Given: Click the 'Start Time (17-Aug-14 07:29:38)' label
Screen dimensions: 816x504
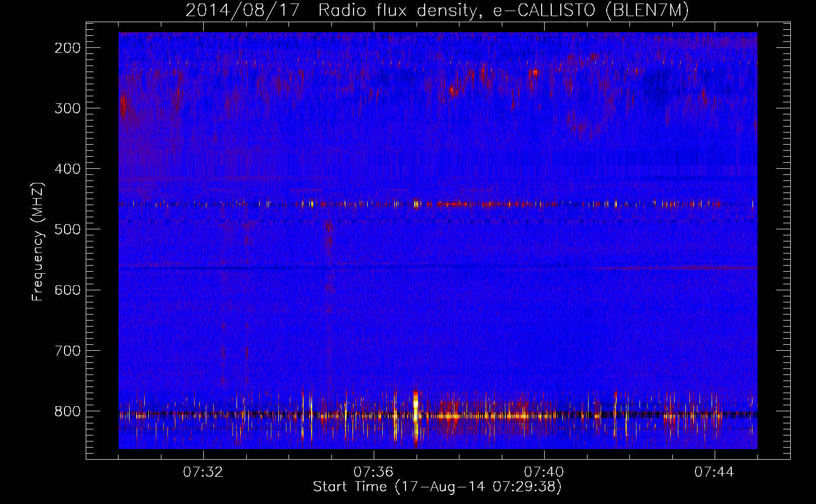Looking at the screenshot, I should (437, 487).
